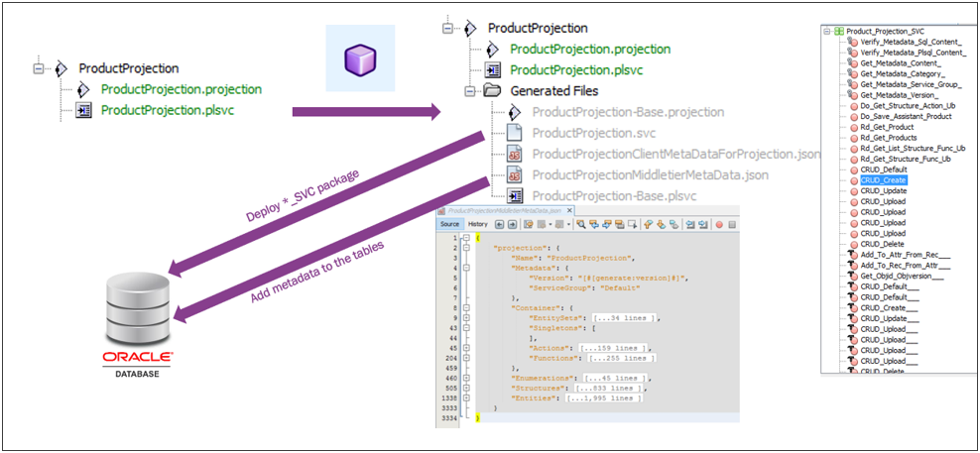The width and height of the screenshot is (980, 453).
Task: Collapse the left ProductProjection tree node
Action: pos(39,69)
